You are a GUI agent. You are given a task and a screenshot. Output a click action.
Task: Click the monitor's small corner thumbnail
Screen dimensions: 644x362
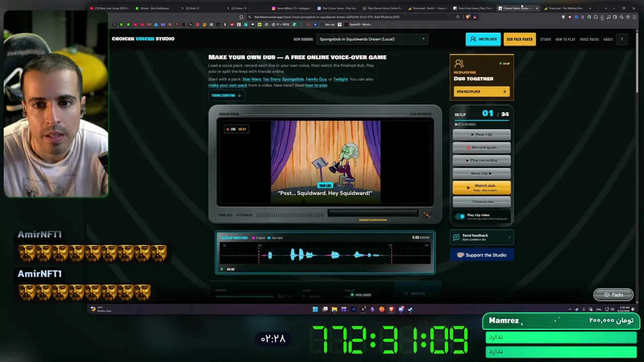(x=427, y=215)
